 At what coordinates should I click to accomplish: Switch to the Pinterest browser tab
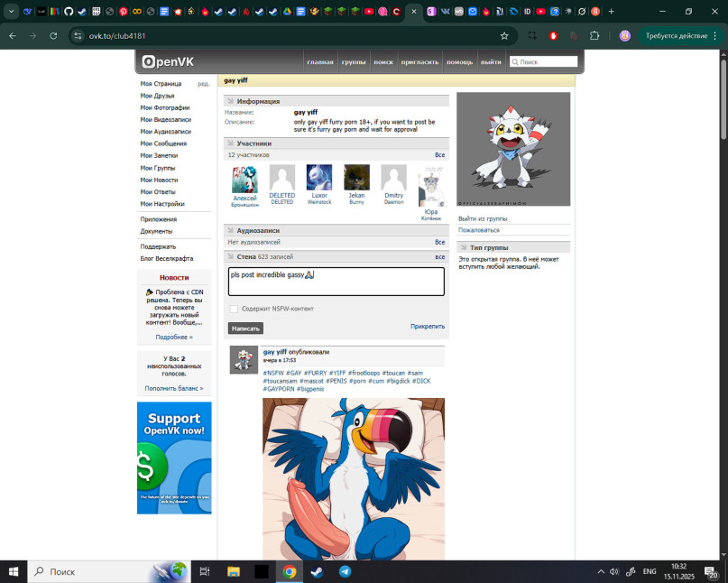tap(123, 12)
